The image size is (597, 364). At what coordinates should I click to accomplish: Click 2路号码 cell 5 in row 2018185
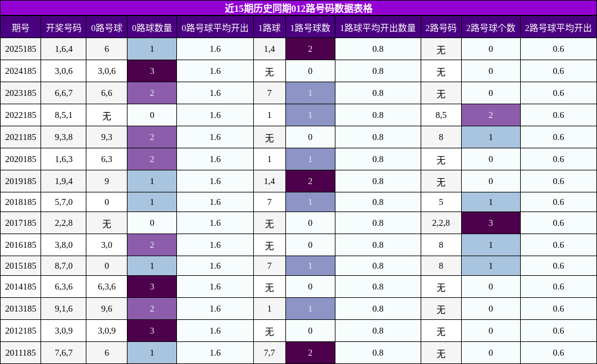441,202
